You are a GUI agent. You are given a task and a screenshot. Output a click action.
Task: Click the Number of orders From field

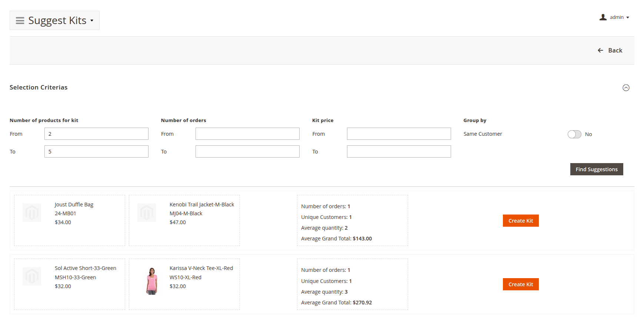(247, 134)
